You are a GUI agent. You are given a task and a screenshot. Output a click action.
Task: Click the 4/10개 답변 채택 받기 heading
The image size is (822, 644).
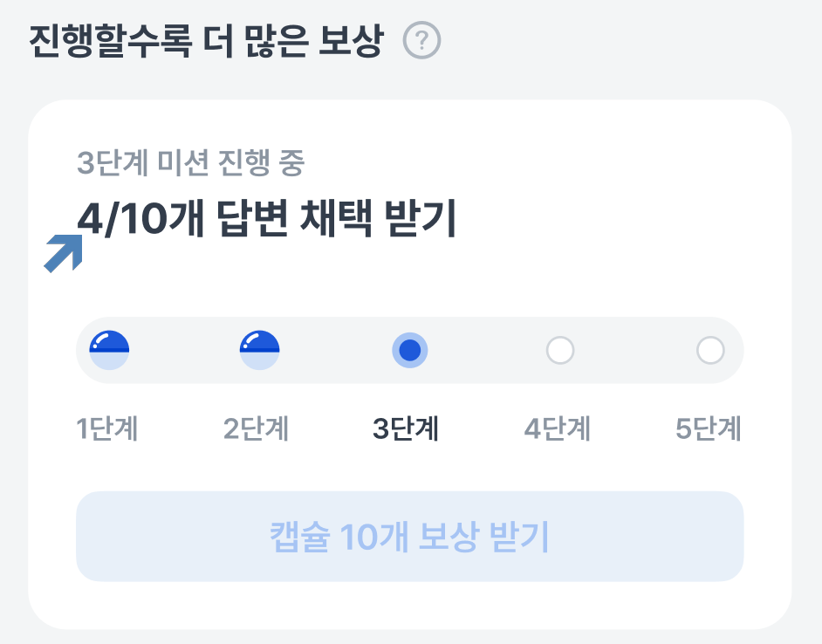click(267, 219)
